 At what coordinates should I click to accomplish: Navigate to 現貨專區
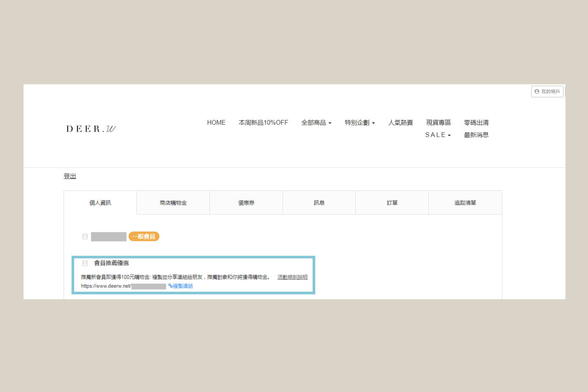[438, 122]
